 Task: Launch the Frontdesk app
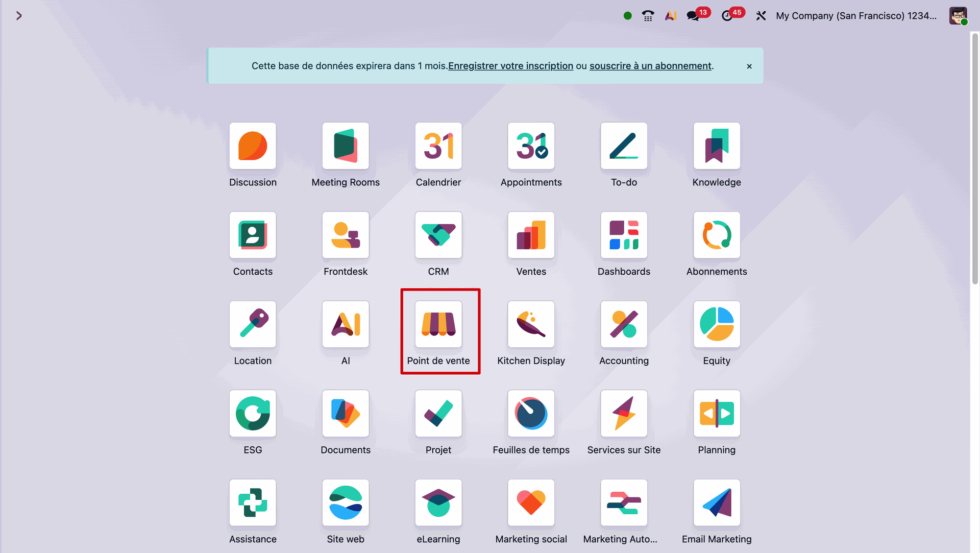pyautogui.click(x=346, y=235)
